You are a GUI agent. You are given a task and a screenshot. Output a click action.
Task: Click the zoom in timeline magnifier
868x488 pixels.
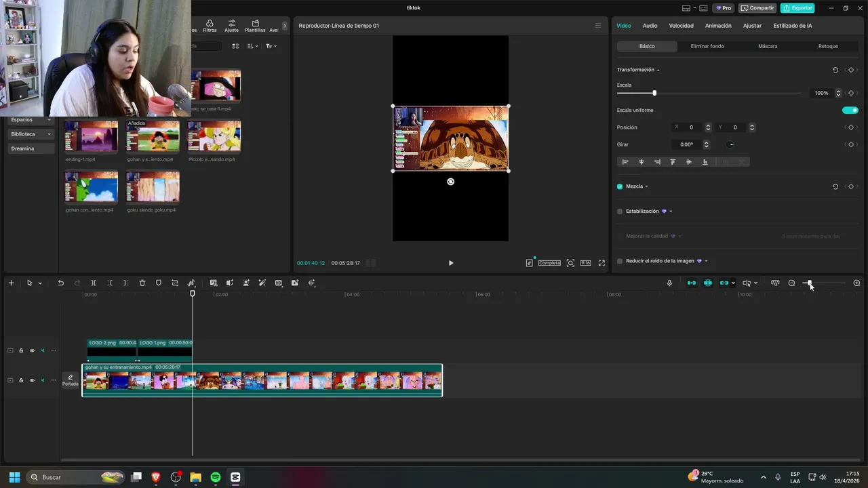pos(856,283)
